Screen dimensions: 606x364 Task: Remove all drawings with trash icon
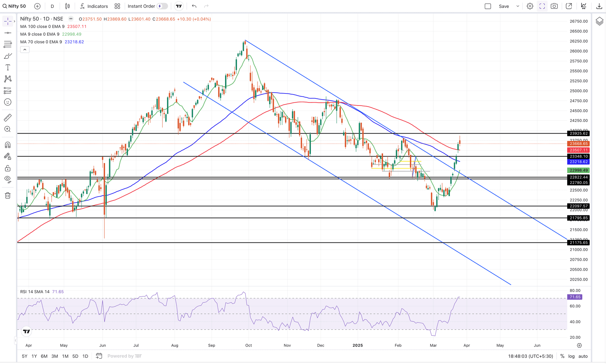pos(8,196)
